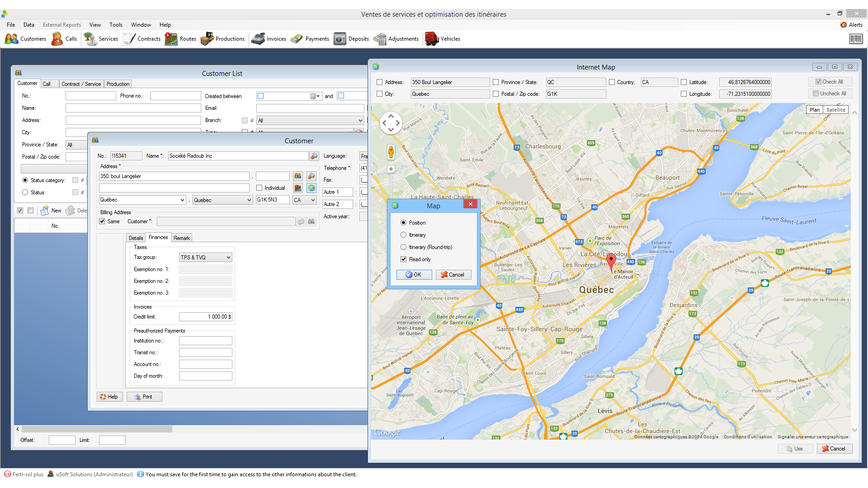
Task: Select the Position radio button
Action: pos(404,223)
